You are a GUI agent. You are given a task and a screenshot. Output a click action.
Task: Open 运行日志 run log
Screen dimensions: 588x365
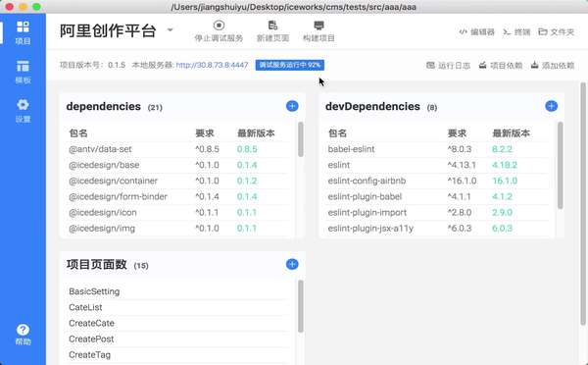point(448,66)
